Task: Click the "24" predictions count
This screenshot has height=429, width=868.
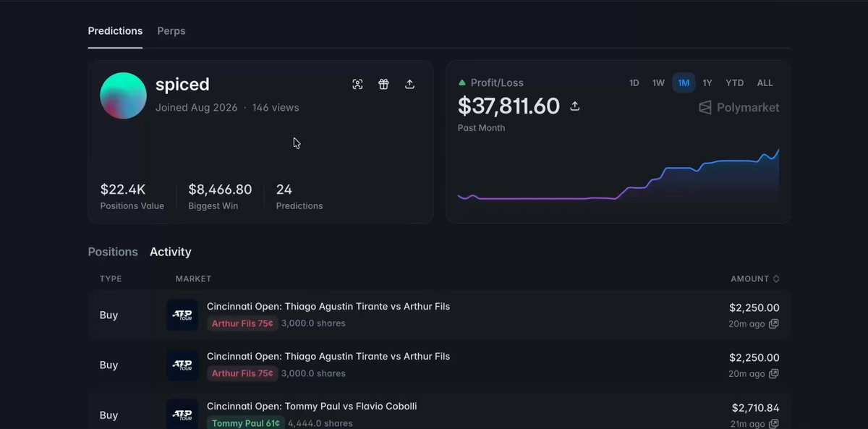Action: point(284,190)
